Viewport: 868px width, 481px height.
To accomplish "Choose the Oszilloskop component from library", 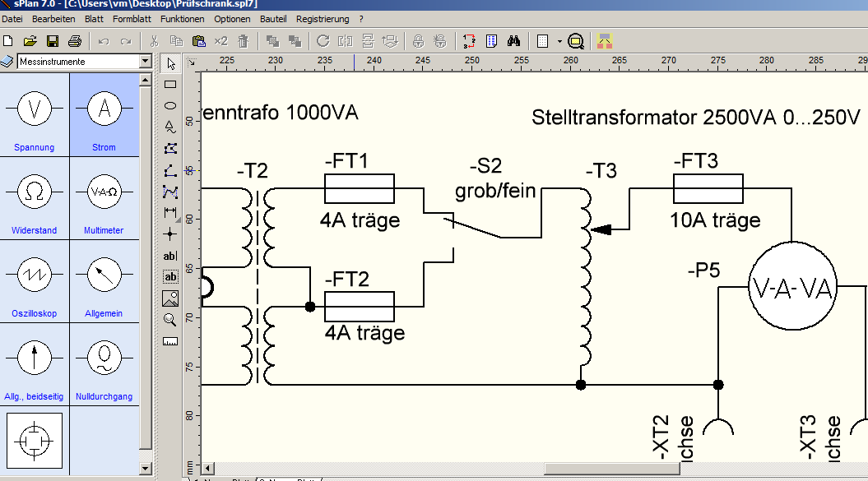I will pyautogui.click(x=35, y=281).
